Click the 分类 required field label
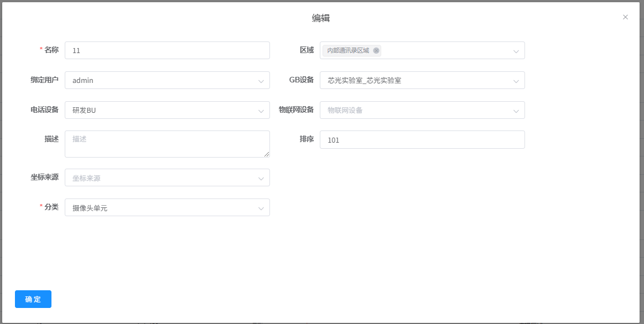The width and height of the screenshot is (644, 324). click(51, 207)
